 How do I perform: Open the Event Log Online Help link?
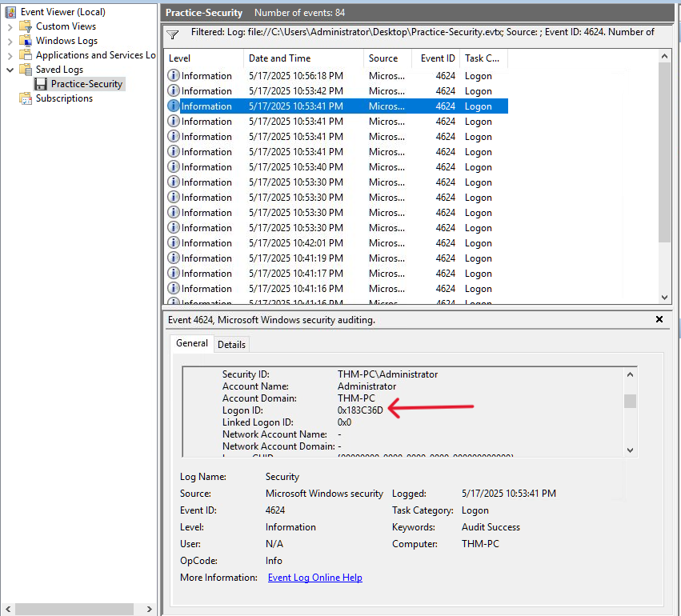click(314, 578)
